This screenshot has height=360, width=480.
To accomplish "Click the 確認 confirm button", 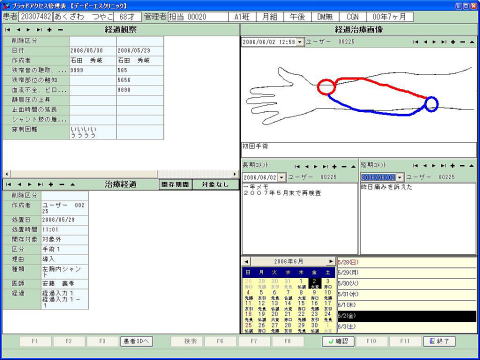I will coord(338,341).
